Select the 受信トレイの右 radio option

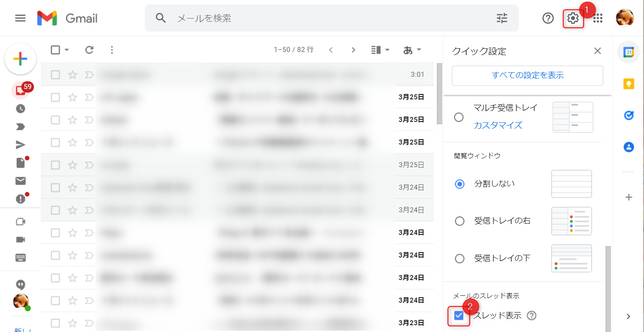click(x=459, y=221)
